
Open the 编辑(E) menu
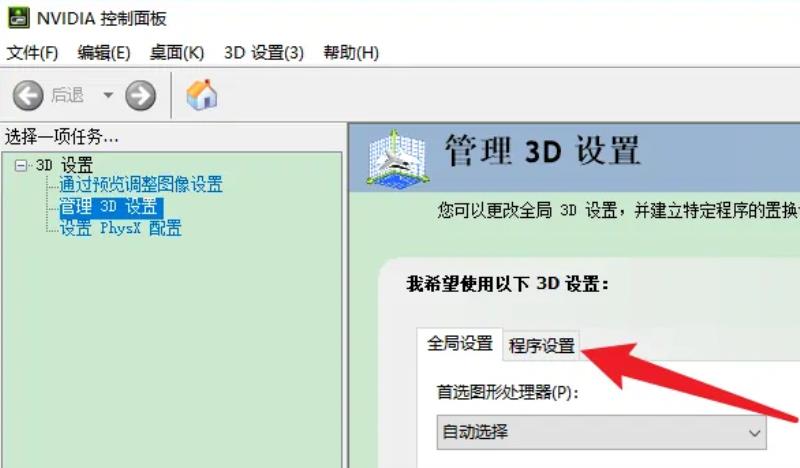click(104, 53)
